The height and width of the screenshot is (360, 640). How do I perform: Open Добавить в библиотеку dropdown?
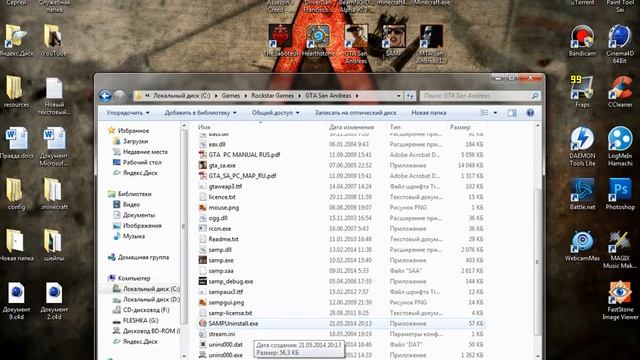tap(200, 113)
